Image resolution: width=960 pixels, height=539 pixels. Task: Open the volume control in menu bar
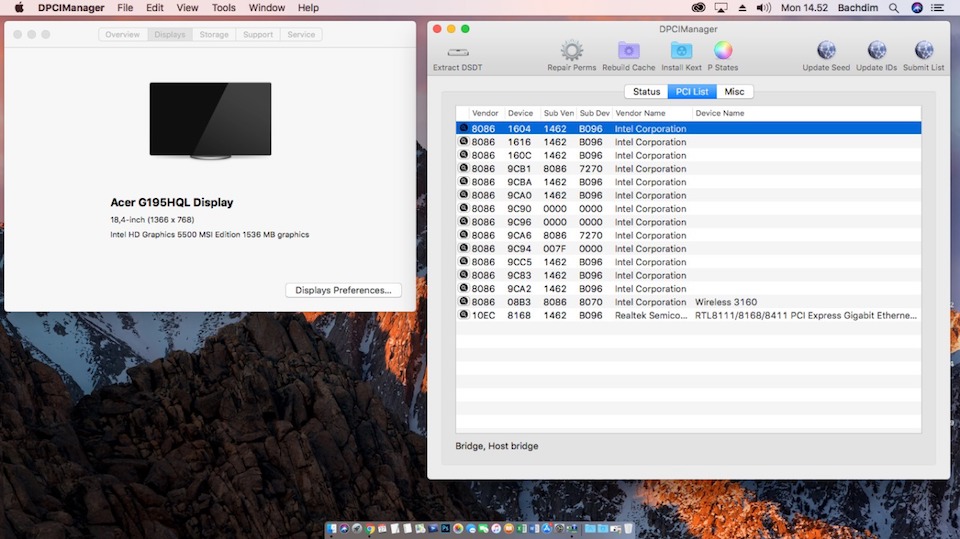point(764,8)
